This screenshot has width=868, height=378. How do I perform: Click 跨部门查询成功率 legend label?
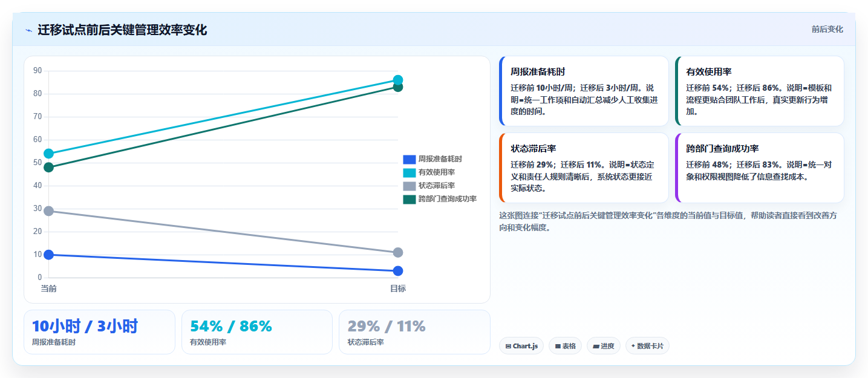(448, 199)
